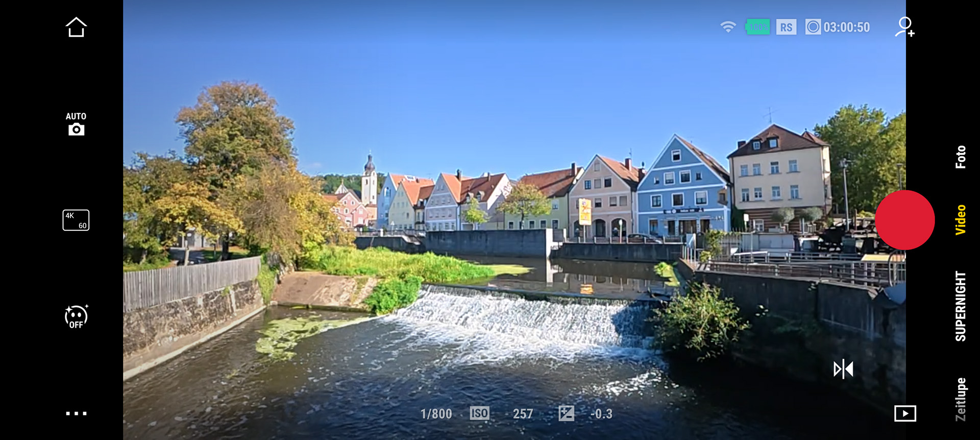
Task: Open the AUTO camera exposure mode
Action: point(76,124)
